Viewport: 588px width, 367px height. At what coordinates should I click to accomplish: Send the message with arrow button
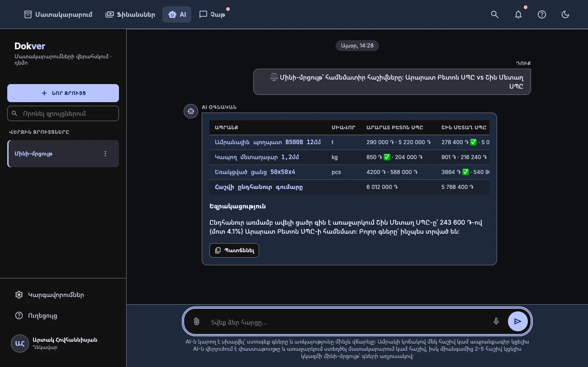click(518, 321)
